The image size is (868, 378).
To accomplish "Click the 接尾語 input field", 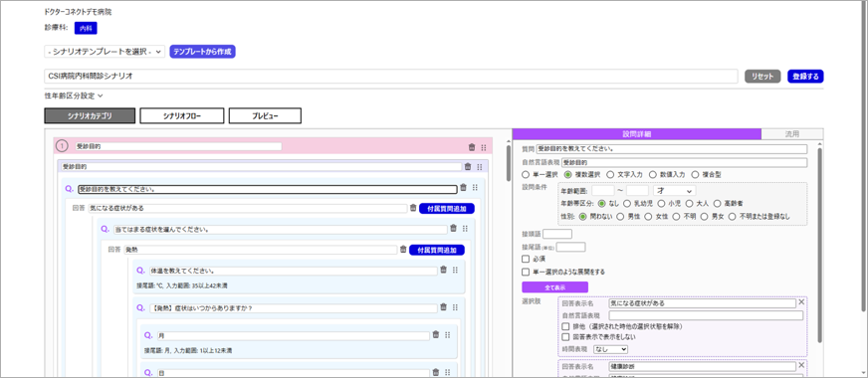I will [570, 247].
